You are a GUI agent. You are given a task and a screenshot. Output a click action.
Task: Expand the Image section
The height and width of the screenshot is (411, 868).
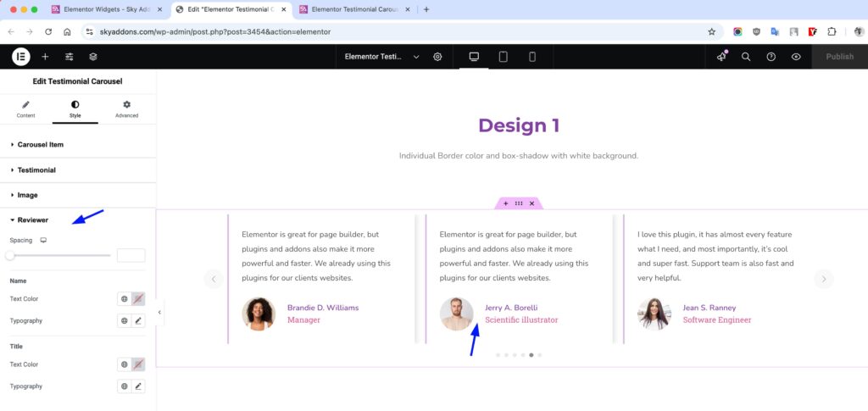pyautogui.click(x=78, y=195)
